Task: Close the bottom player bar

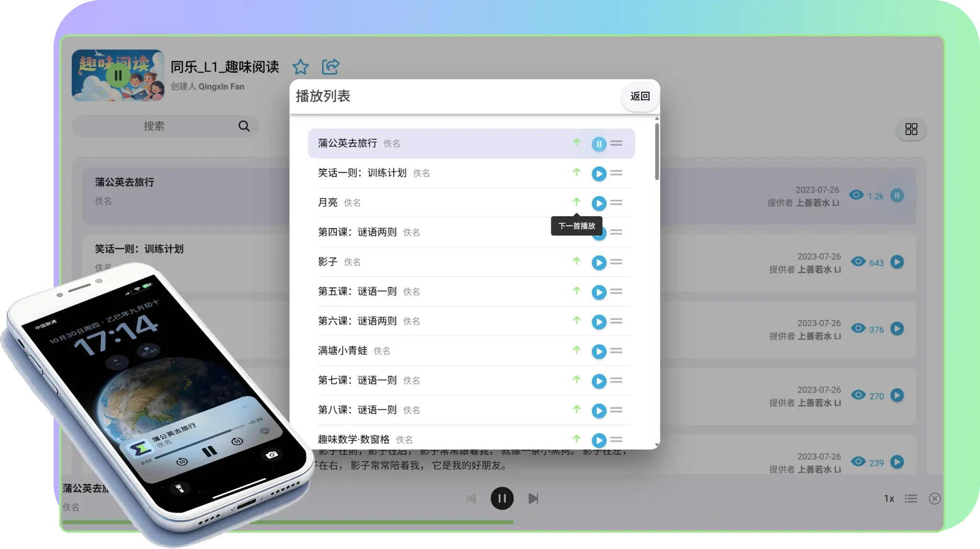Action: pos(935,499)
